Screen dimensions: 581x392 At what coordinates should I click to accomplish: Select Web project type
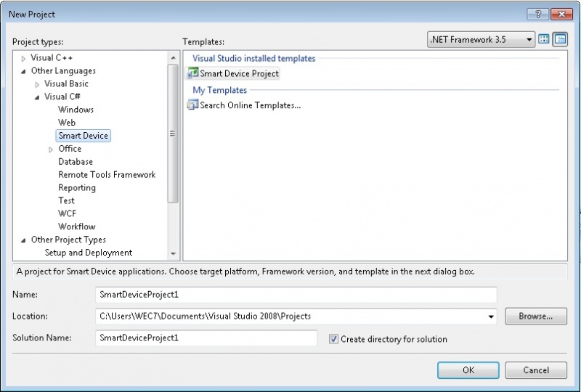coord(67,123)
